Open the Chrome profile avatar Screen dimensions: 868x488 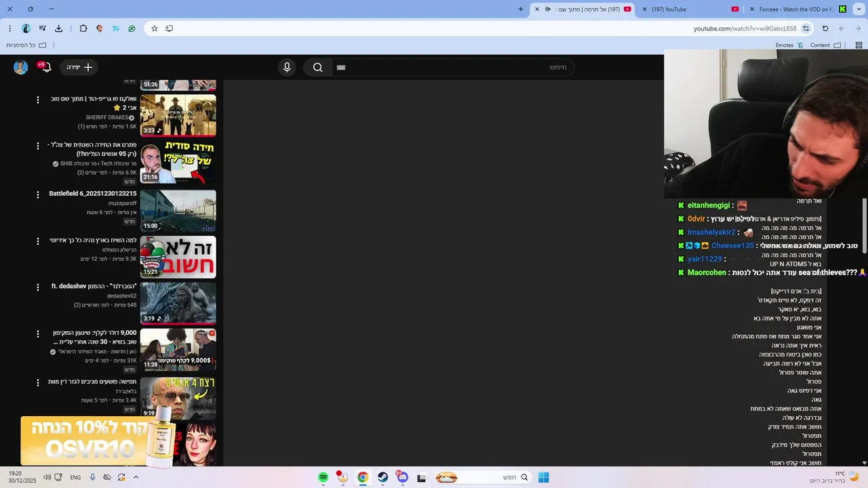(x=26, y=28)
